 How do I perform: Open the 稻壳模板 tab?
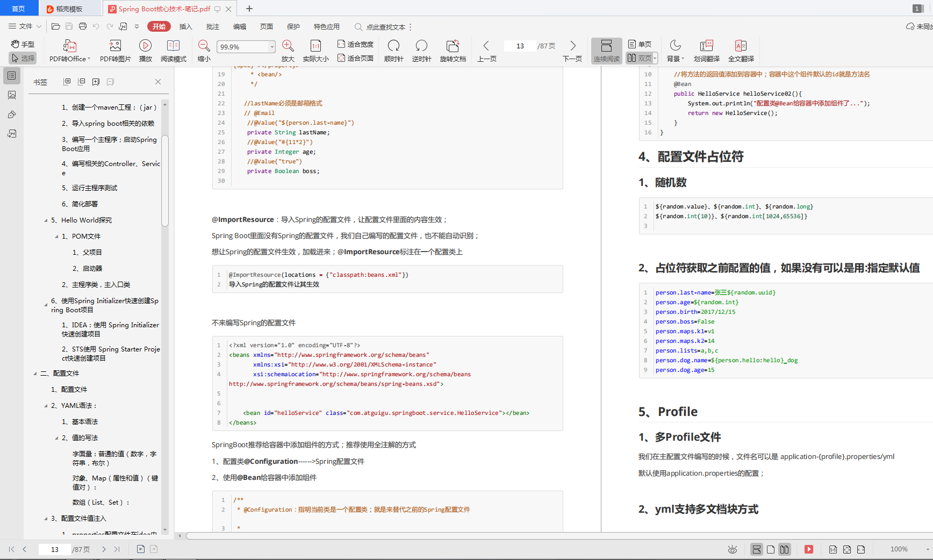click(70, 9)
